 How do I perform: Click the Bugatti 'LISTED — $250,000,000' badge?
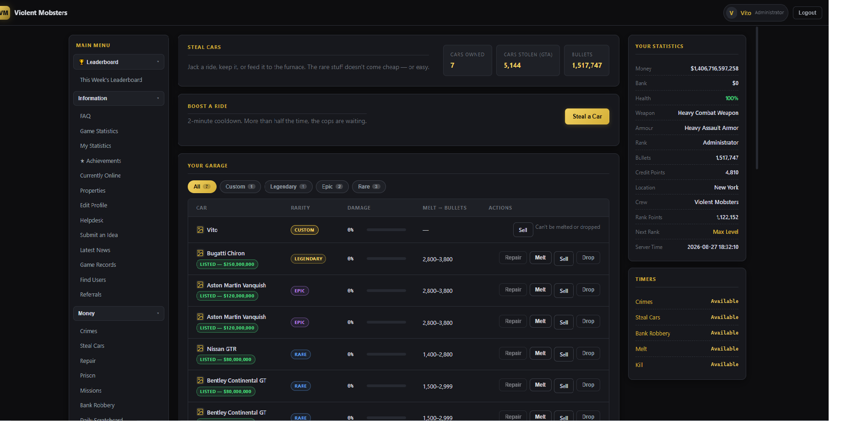point(228,264)
